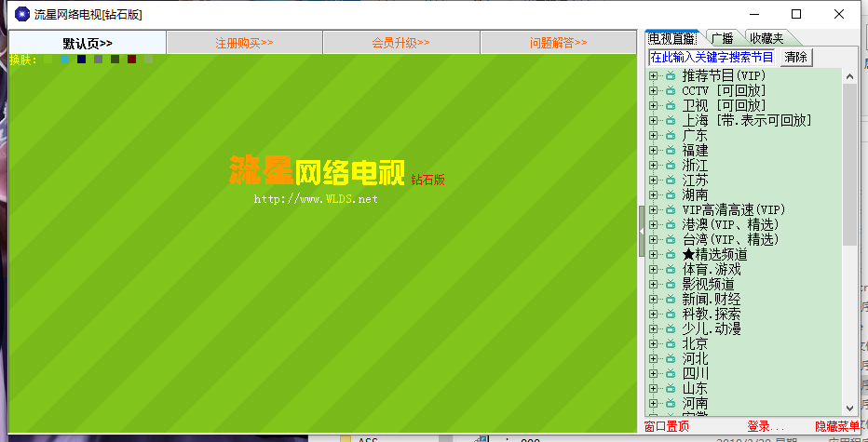Click the keyword search field 在此输入关键字搜索节目
This screenshot has height=442, width=868.
pyautogui.click(x=712, y=57)
